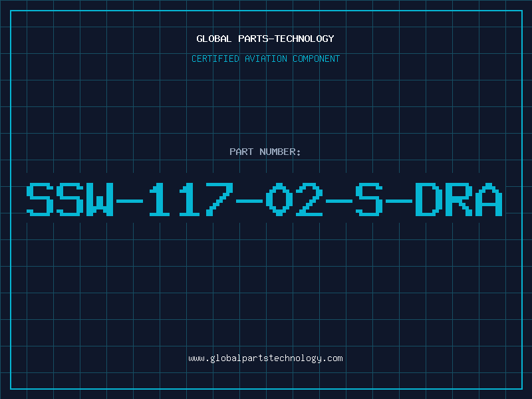
Task: Click the www.globalpartstechnology.com website link
Action: pyautogui.click(x=265, y=358)
